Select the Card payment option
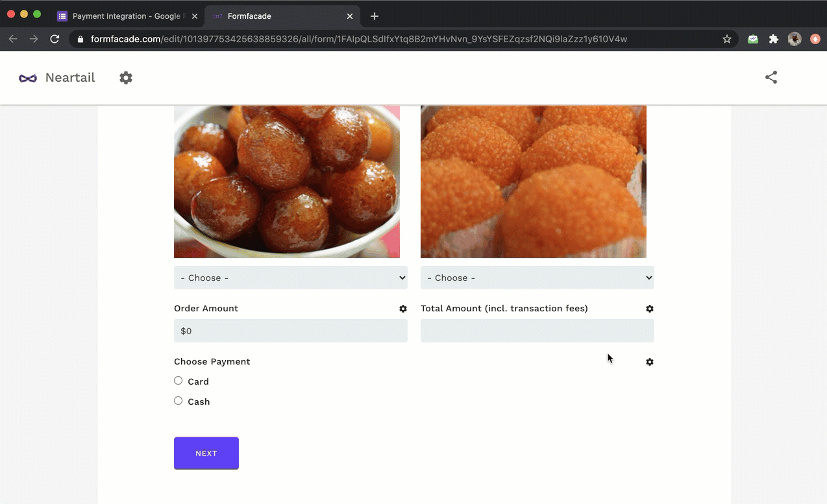Screen dimensions: 827x504 coord(179,381)
